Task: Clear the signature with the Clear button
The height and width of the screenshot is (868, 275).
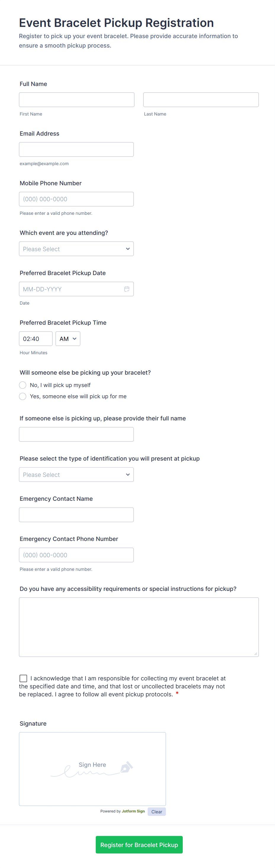Action: pos(156,811)
